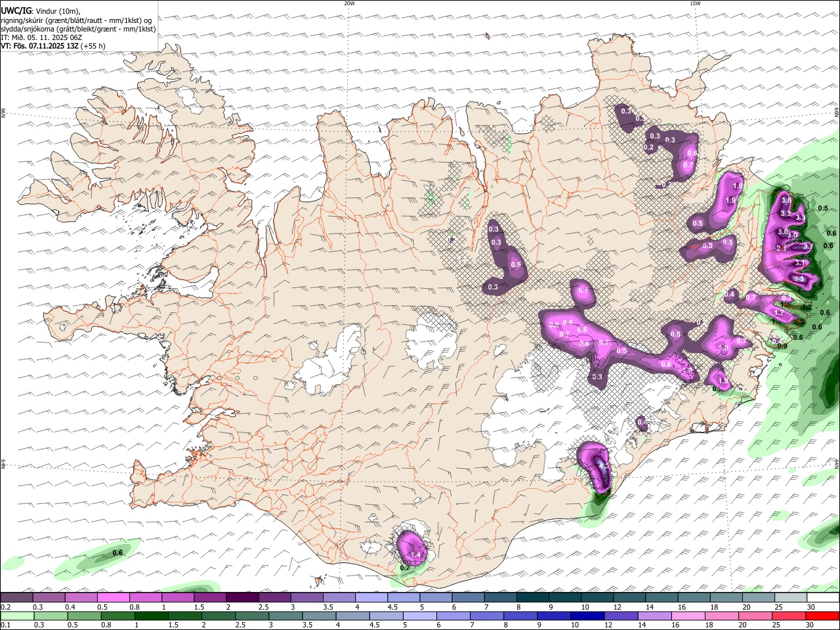Click the '(+55 h)' forecast offset
This screenshot has width=840, height=630.
pyautogui.click(x=93, y=46)
